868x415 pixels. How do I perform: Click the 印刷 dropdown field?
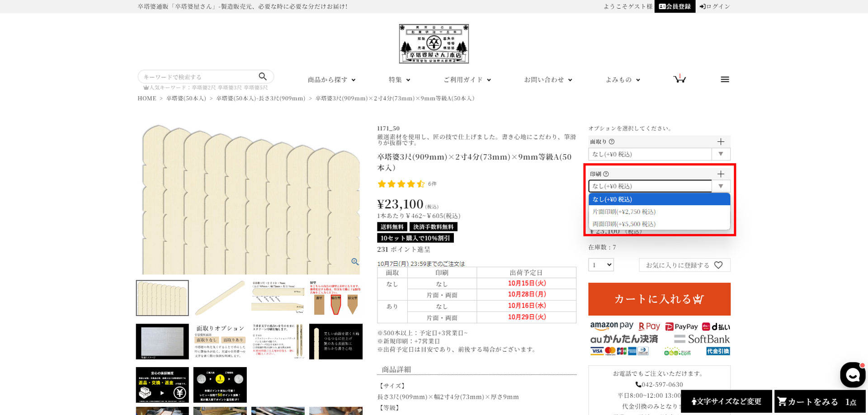659,186
